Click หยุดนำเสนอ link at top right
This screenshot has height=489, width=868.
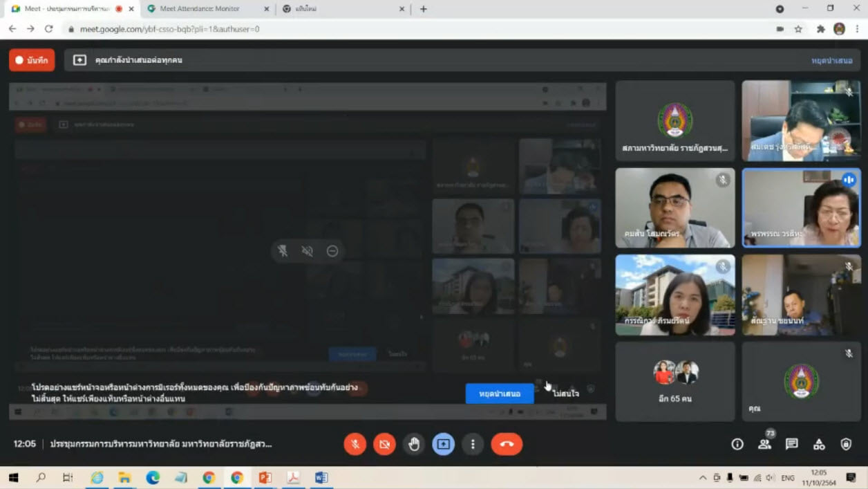pyautogui.click(x=831, y=61)
